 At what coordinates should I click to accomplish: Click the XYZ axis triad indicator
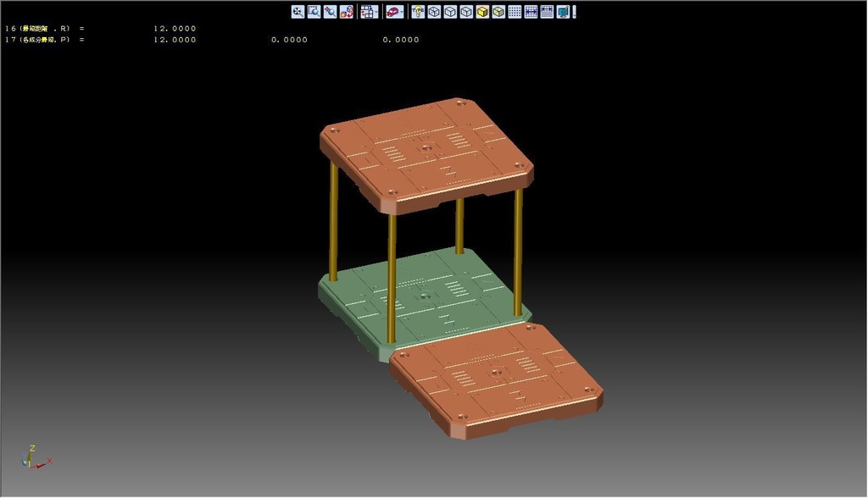[x=36, y=457]
